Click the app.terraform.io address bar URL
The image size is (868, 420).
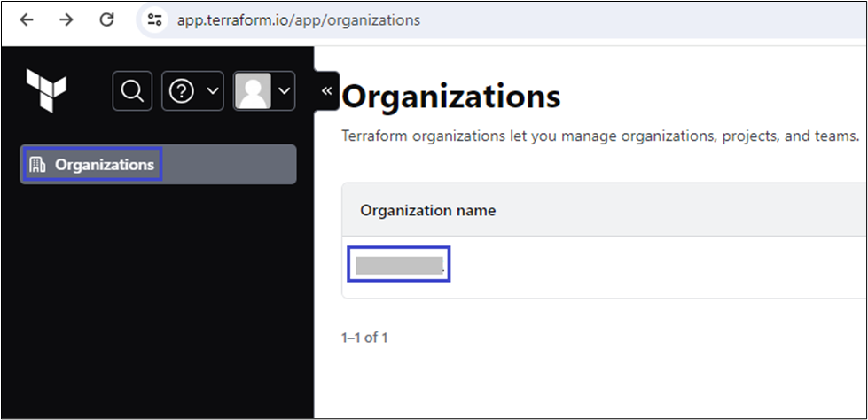(299, 20)
